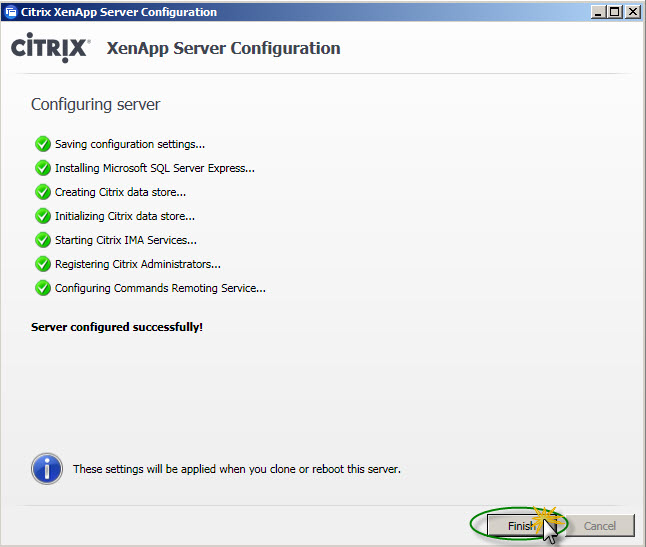Click the check icon for Configuring Commands Remoting Service
This screenshot has height=547, width=646.
point(43,288)
